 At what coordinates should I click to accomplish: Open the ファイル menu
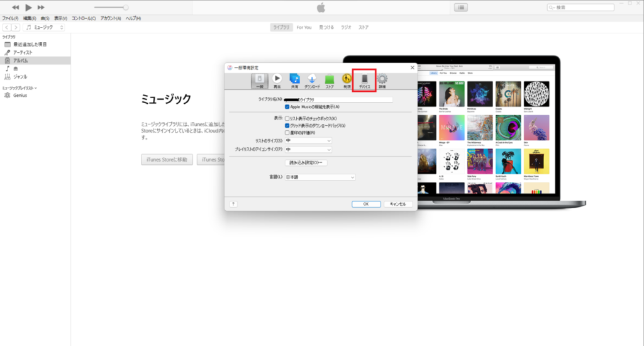tap(10, 18)
